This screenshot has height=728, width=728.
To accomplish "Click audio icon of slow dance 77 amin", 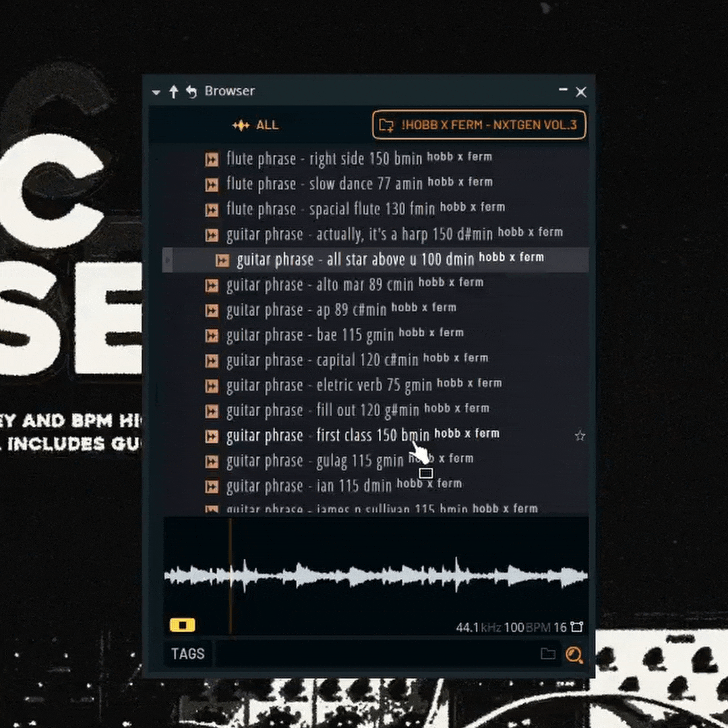I will tap(212, 185).
